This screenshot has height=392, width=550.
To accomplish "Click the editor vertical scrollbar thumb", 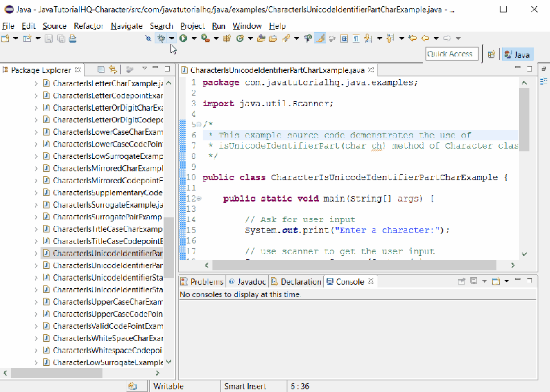I will [x=524, y=120].
